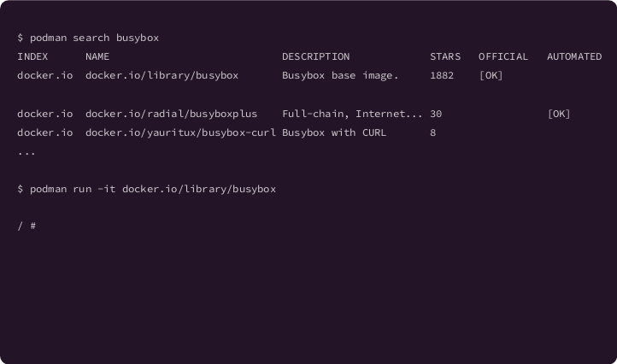
Task: Click the 'Busybox base image.' description
Action: pyautogui.click(x=340, y=75)
